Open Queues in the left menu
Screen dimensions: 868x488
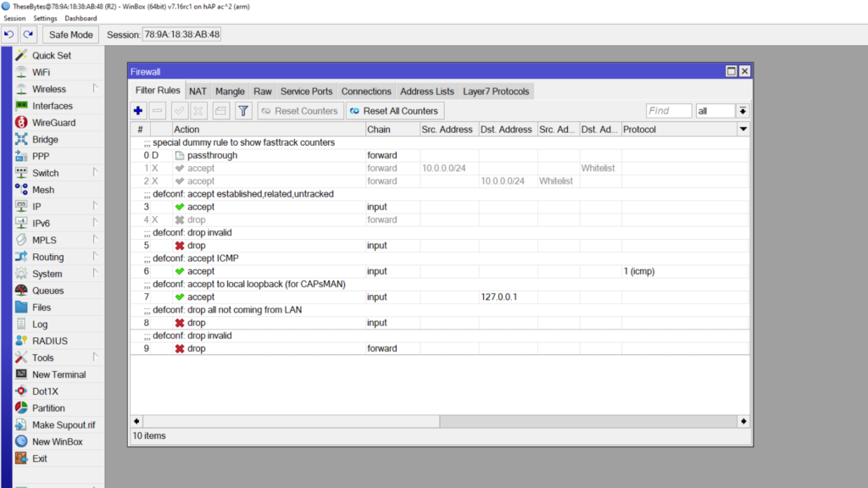47,291
